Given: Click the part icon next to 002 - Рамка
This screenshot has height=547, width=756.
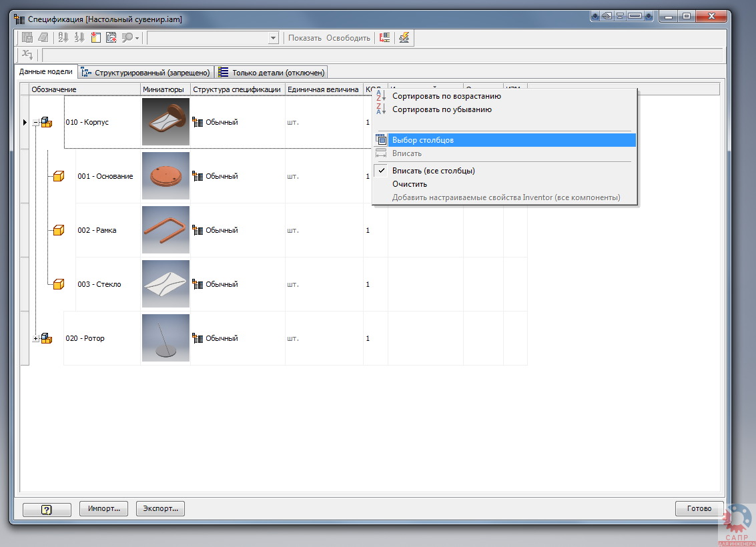Looking at the screenshot, I should click(58, 230).
